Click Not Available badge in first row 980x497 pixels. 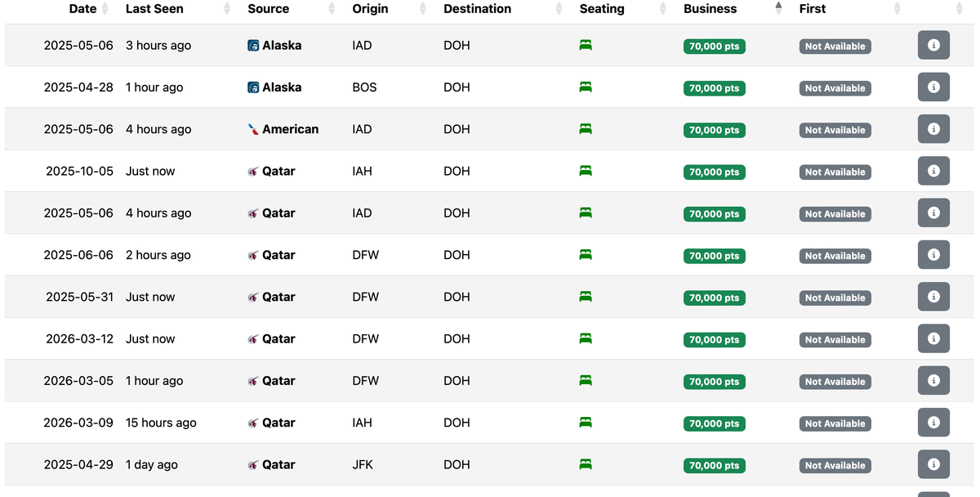click(835, 47)
